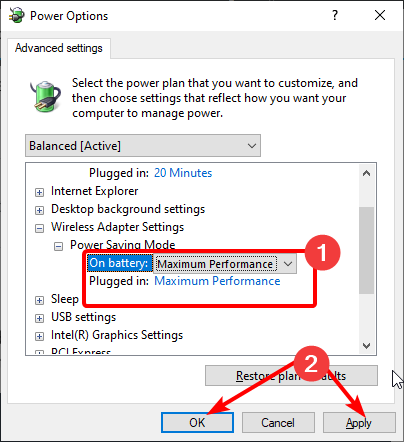
Task: Click the scroll down arrow in the settings list
Action: coord(366,346)
